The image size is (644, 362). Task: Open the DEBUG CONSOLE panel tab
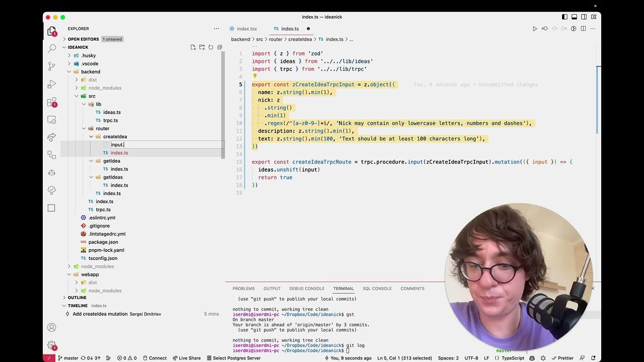click(x=307, y=289)
